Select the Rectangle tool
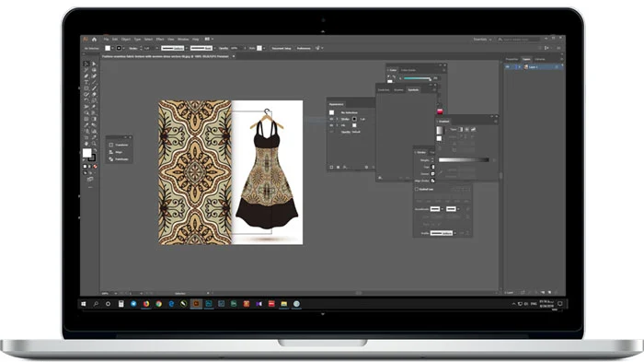644x362 pixels. pyautogui.click(x=86, y=88)
